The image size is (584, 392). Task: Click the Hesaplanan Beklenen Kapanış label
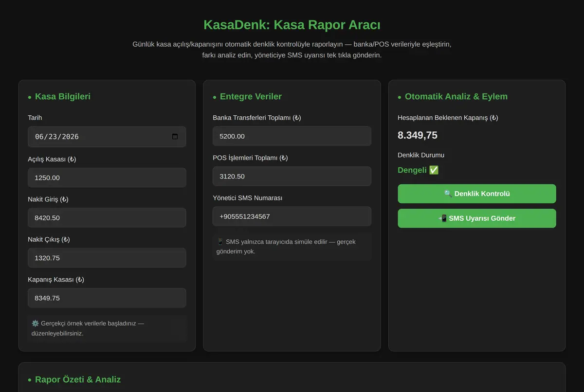coord(448,118)
